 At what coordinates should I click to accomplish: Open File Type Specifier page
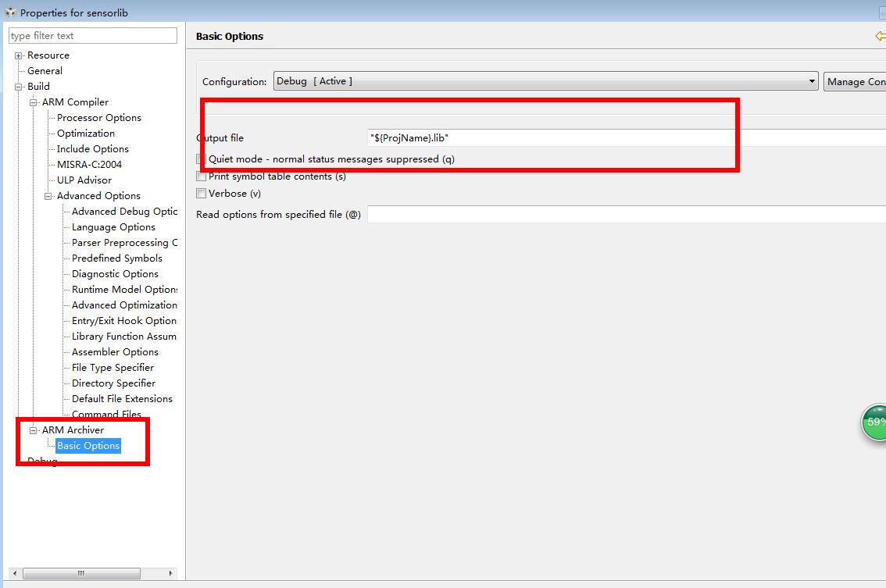[x=113, y=368]
